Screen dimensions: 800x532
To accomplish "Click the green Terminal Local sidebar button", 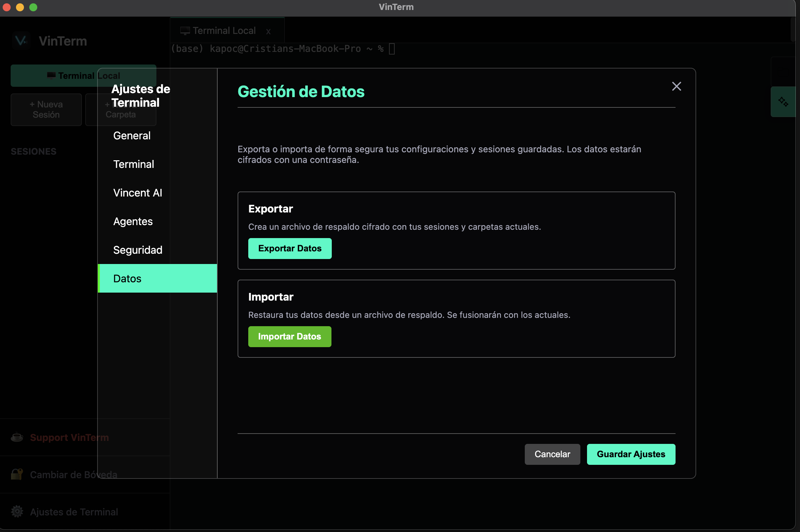I will point(83,75).
